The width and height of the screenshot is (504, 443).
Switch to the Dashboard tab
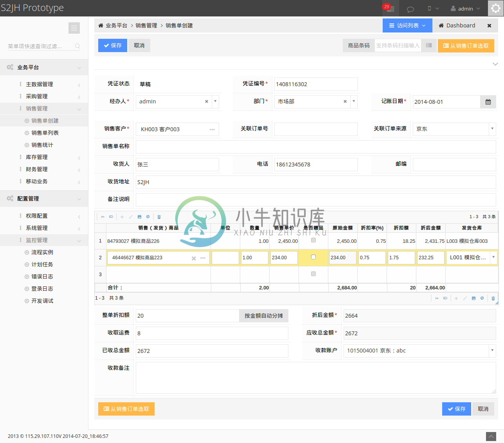pos(457,25)
